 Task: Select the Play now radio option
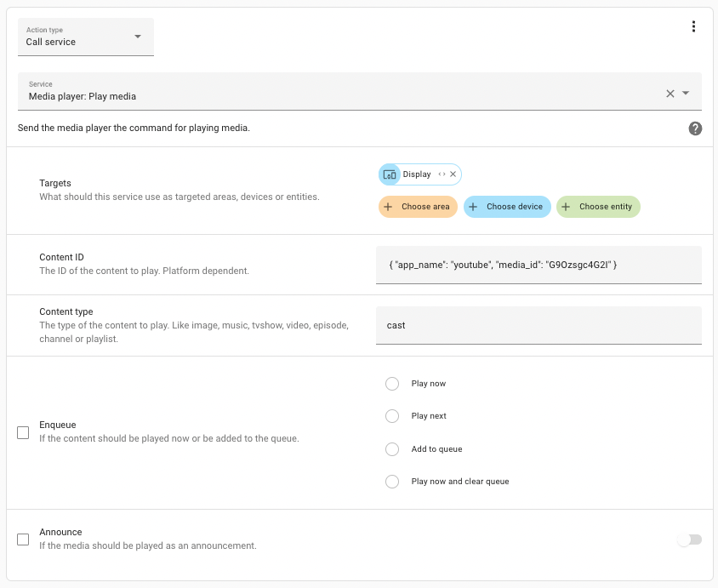click(x=392, y=384)
